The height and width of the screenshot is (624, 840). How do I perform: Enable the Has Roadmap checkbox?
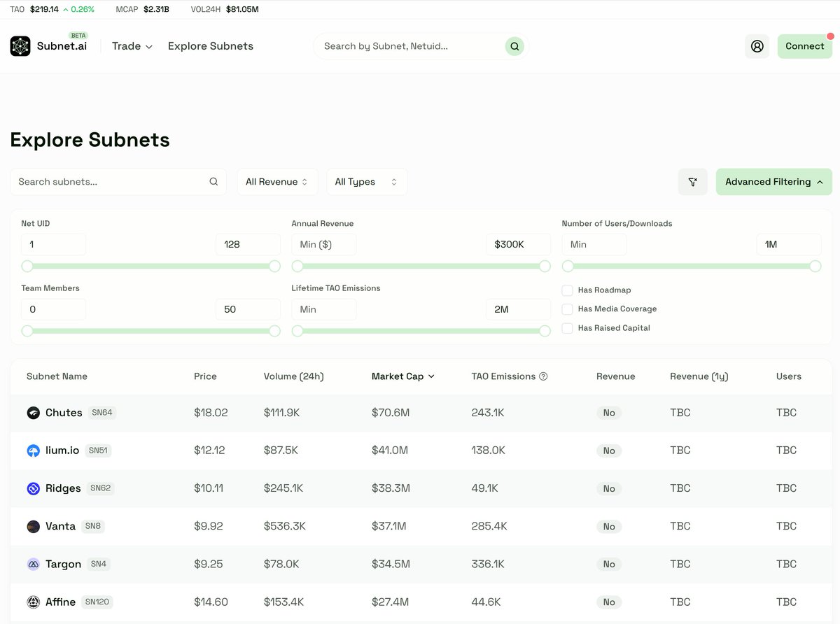pyautogui.click(x=567, y=290)
